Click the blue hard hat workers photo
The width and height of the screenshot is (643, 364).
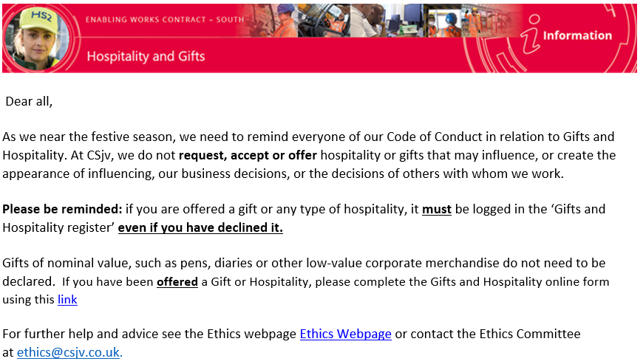click(443, 21)
